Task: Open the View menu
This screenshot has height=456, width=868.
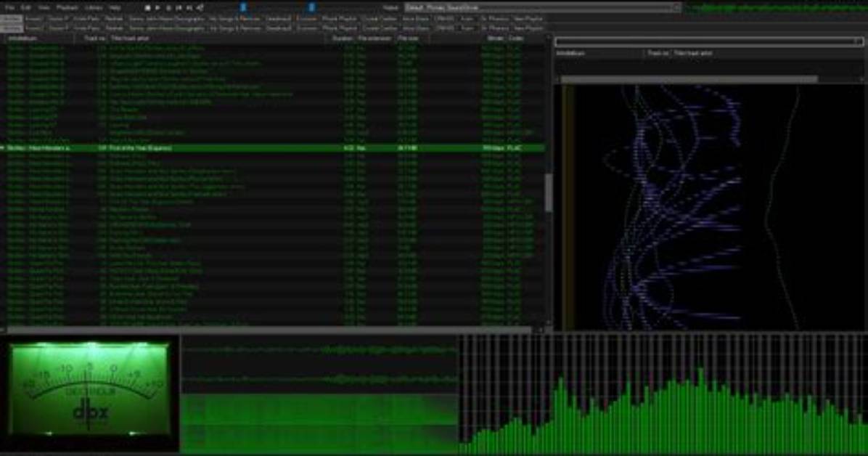Action: coord(44,8)
